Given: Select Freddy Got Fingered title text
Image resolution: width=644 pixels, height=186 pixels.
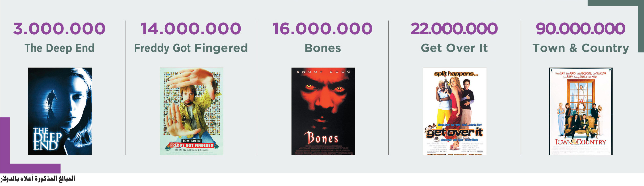Looking at the screenshot, I should (x=191, y=48).
